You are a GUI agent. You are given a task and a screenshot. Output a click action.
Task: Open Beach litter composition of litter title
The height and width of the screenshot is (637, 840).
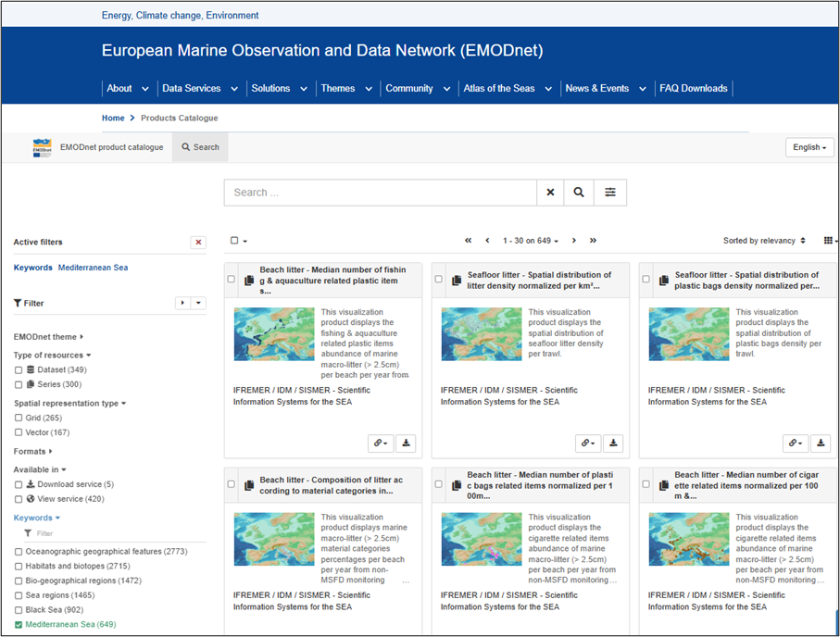[331, 485]
